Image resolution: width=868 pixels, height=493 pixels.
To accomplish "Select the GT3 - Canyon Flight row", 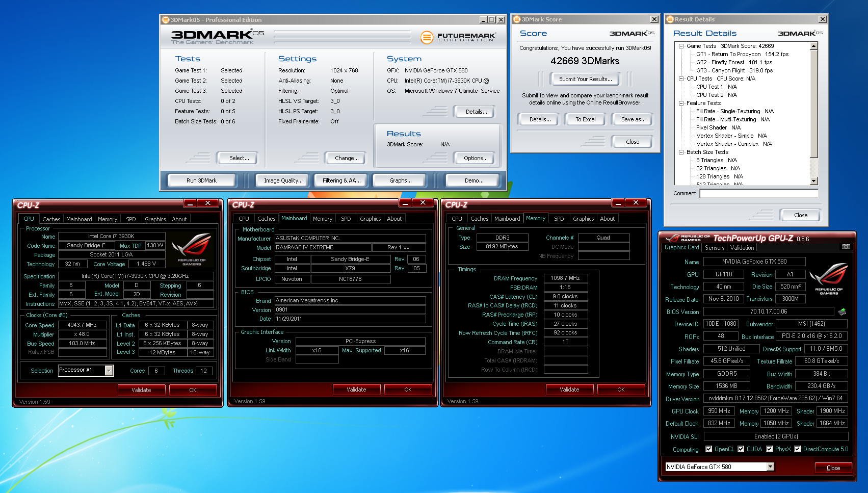I will [x=734, y=70].
